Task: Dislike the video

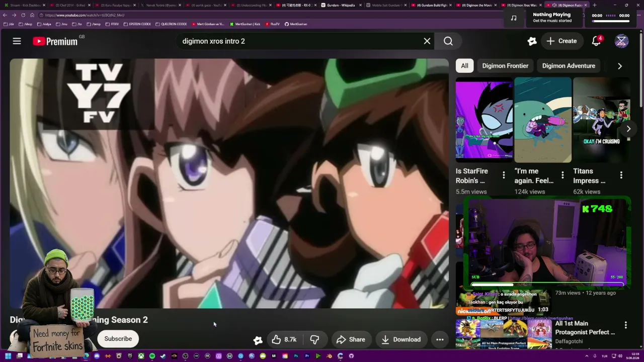Action: tap(314, 339)
